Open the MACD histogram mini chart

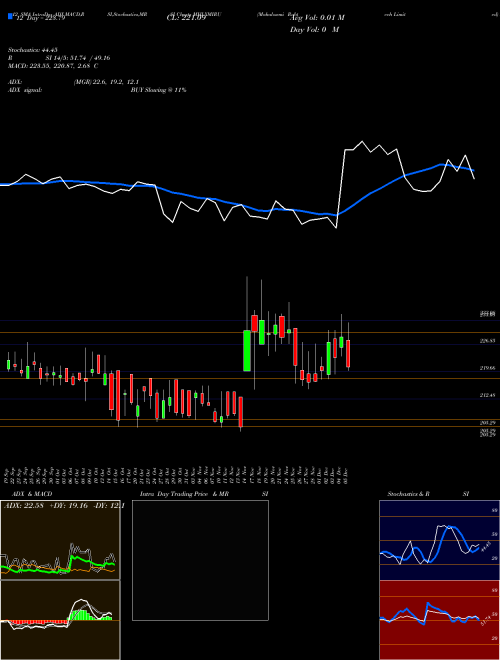pos(60,620)
